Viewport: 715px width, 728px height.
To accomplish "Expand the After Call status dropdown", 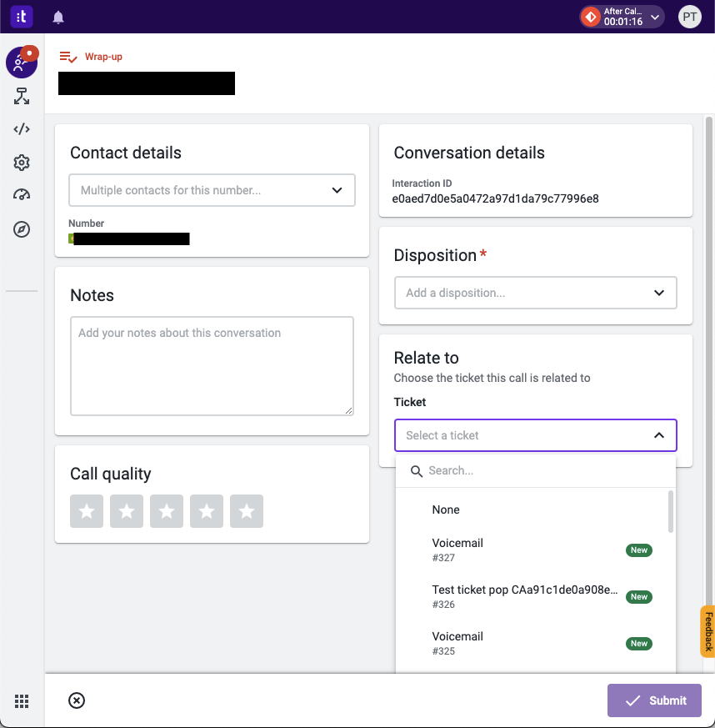I will 655,18.
